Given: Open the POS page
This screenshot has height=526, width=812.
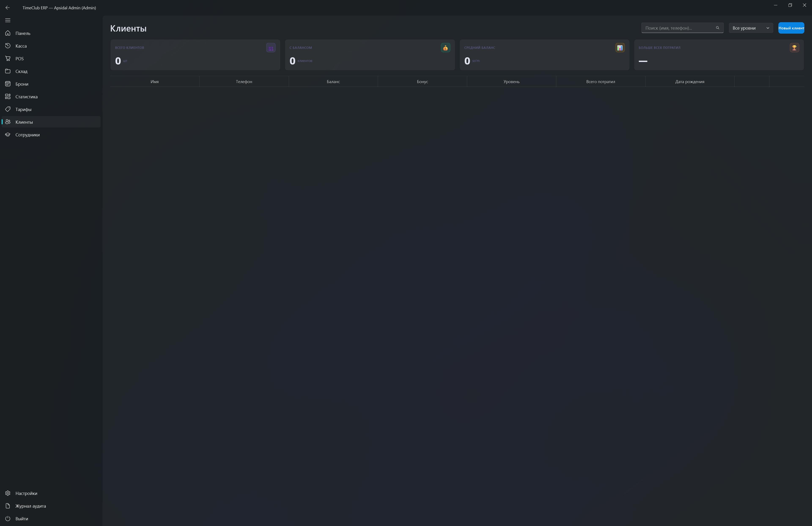Looking at the screenshot, I should pos(51,58).
